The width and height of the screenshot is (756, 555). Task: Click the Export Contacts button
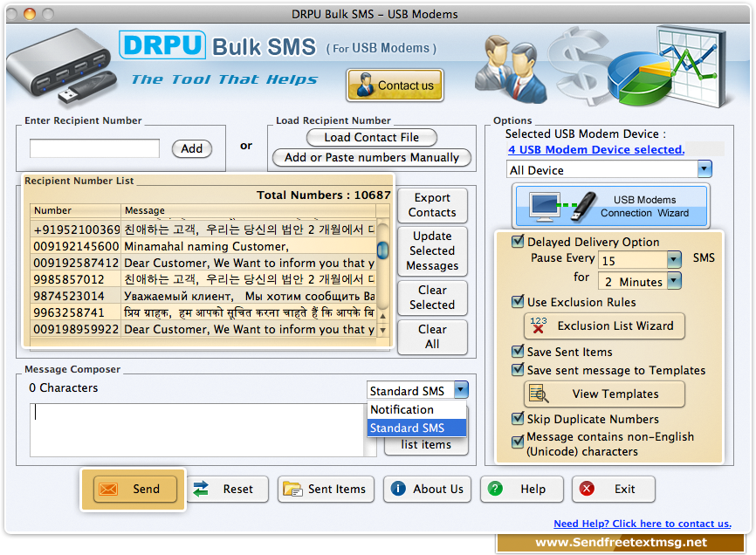[432, 205]
